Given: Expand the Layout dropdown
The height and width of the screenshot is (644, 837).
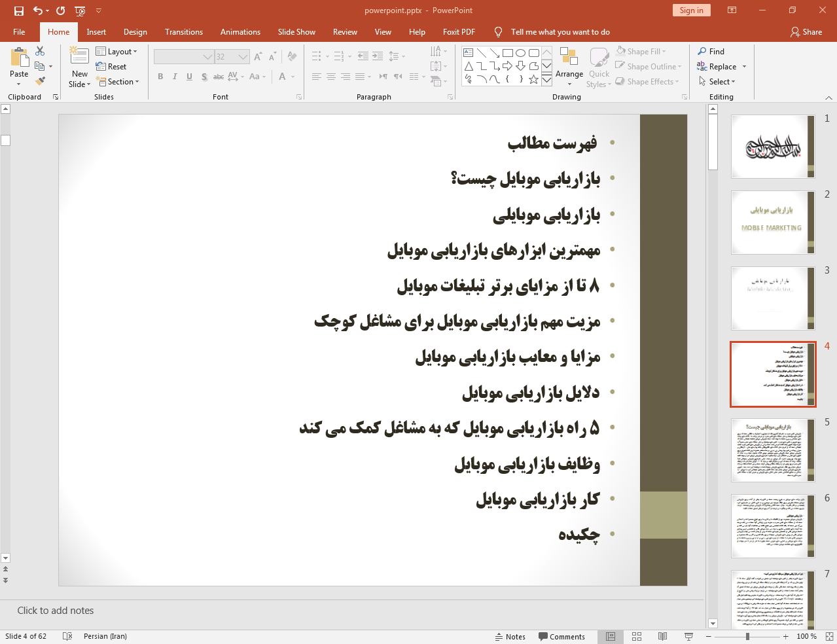Looking at the screenshot, I should point(116,52).
